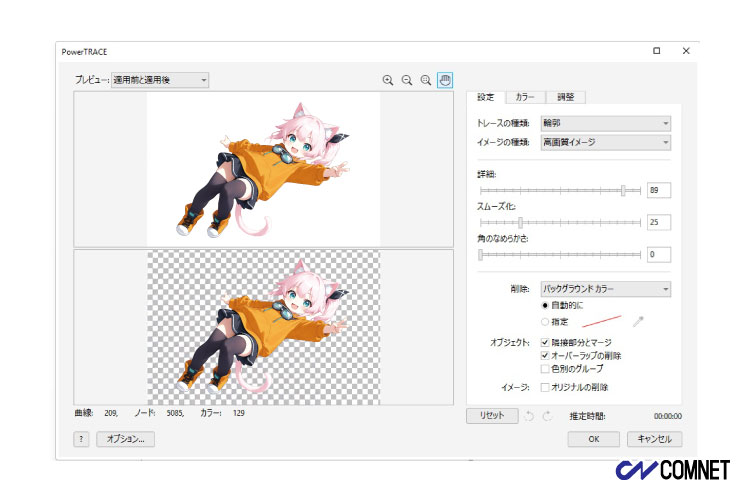Pick the background color eyedropper
This screenshot has width=750, height=500.
(638, 322)
